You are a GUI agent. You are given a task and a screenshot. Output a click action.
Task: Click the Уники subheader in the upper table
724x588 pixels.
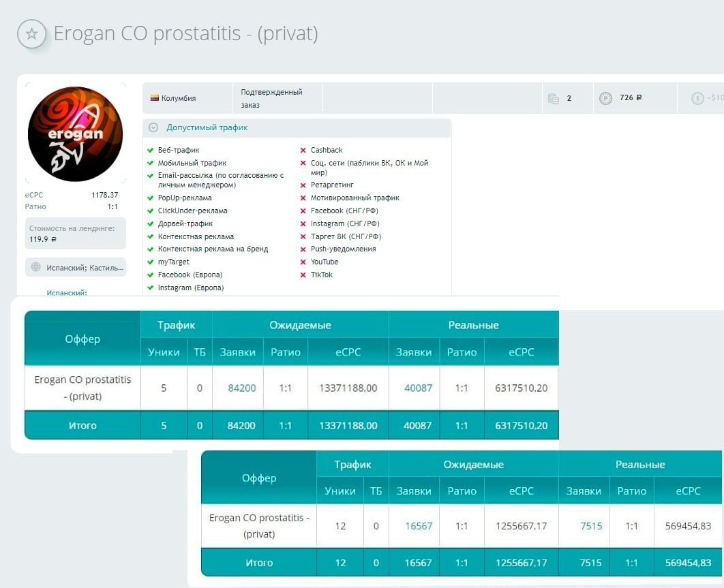(164, 352)
